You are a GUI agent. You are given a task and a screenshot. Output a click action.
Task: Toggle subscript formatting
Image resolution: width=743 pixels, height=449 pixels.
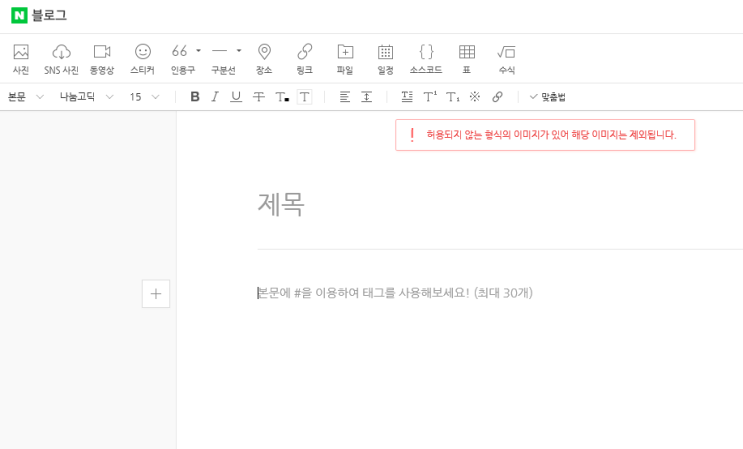point(453,97)
